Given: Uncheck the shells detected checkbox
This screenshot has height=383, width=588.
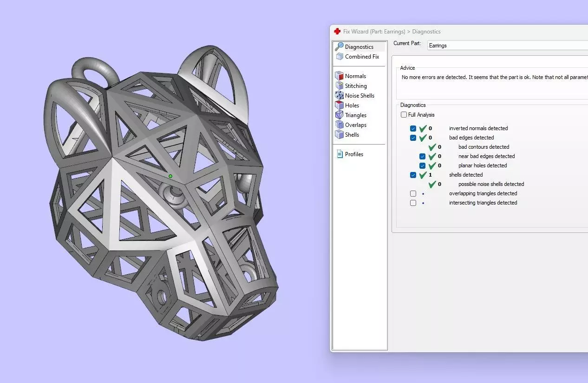Looking at the screenshot, I should point(413,175).
